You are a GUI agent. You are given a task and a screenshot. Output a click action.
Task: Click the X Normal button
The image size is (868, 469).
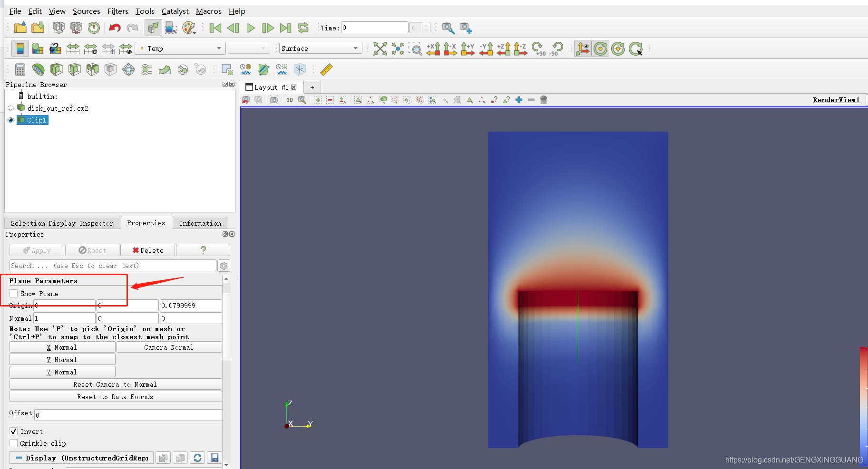(62, 347)
